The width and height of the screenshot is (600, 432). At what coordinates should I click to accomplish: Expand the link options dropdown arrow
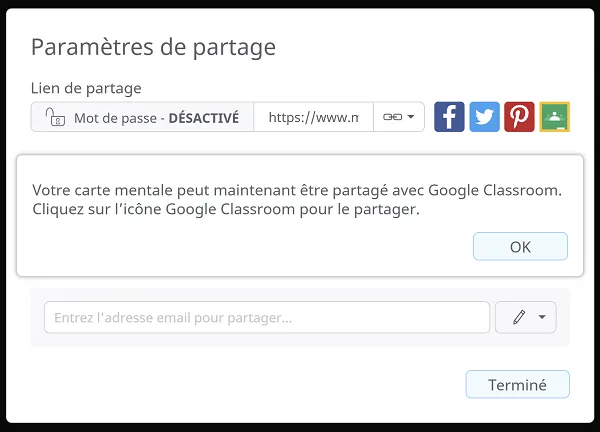click(x=410, y=117)
